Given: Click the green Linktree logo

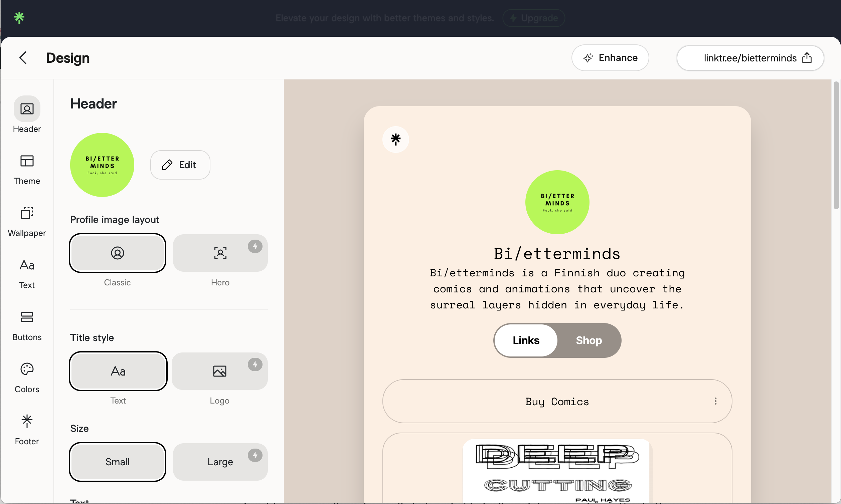Looking at the screenshot, I should 19,17.
